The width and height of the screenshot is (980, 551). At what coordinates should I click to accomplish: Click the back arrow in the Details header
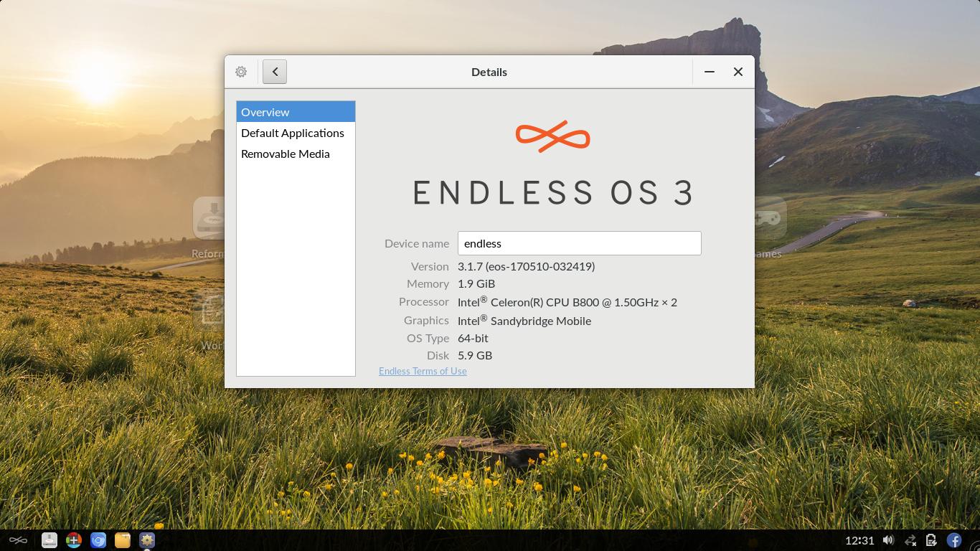click(275, 72)
